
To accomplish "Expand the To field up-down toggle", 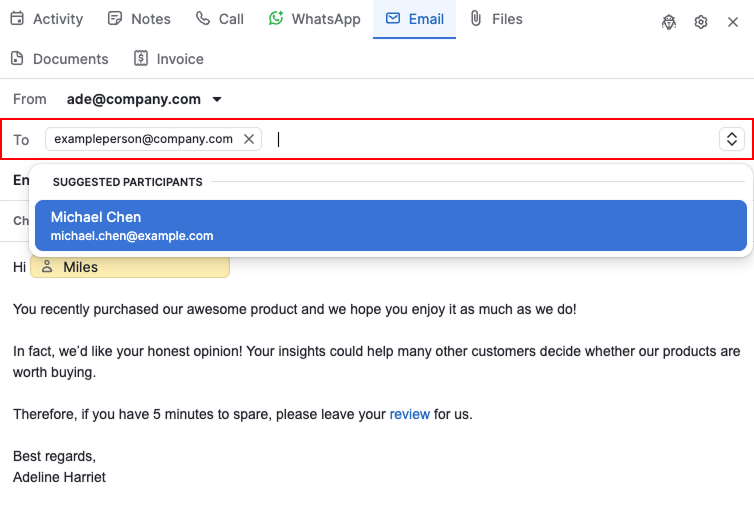I will coord(732,139).
